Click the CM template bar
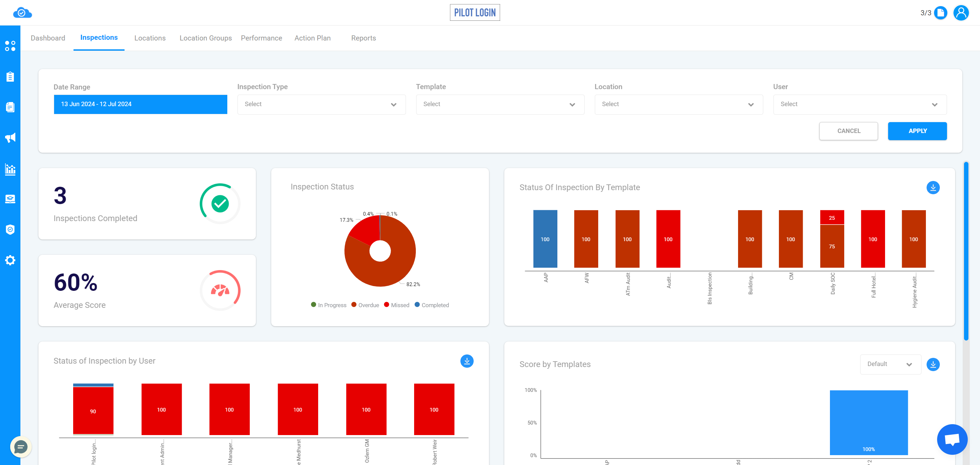Screen dimensions: 980x465 (x=790, y=239)
